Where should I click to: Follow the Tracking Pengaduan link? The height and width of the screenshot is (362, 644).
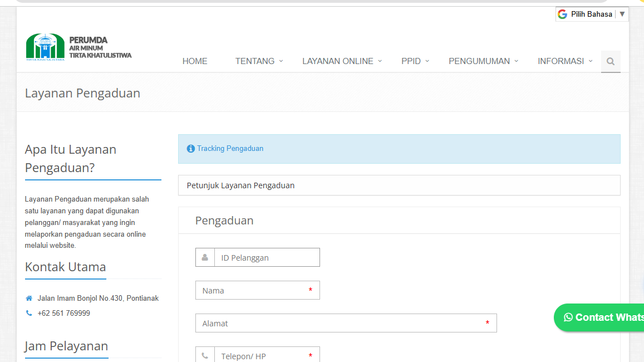pos(230,148)
